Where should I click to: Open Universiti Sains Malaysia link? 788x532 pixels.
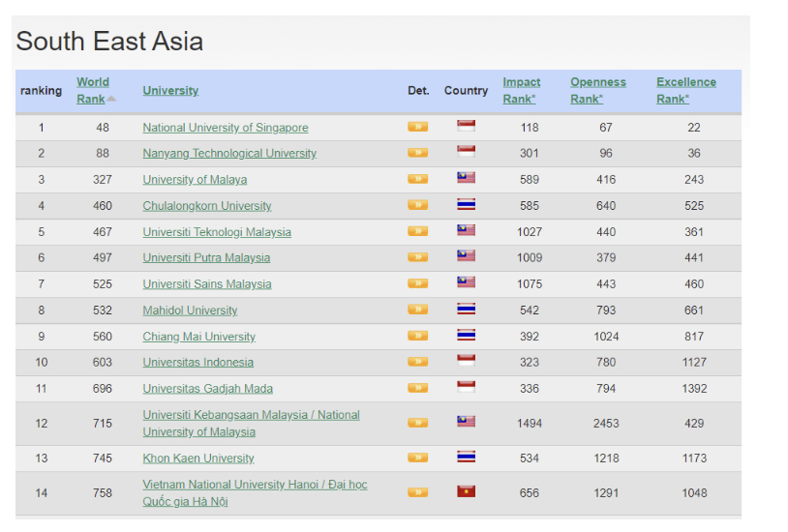point(206,283)
